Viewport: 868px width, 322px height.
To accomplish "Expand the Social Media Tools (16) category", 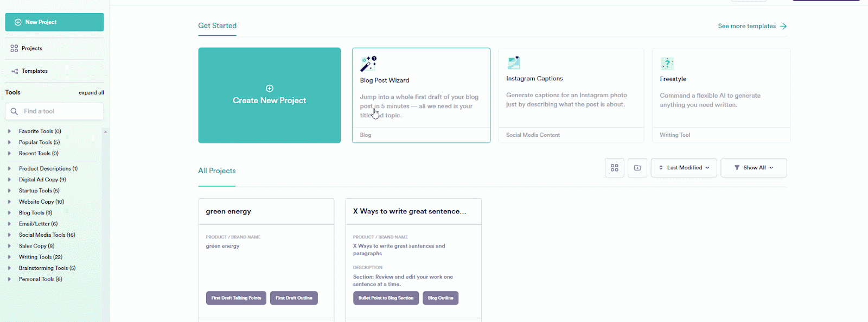I will [9, 235].
